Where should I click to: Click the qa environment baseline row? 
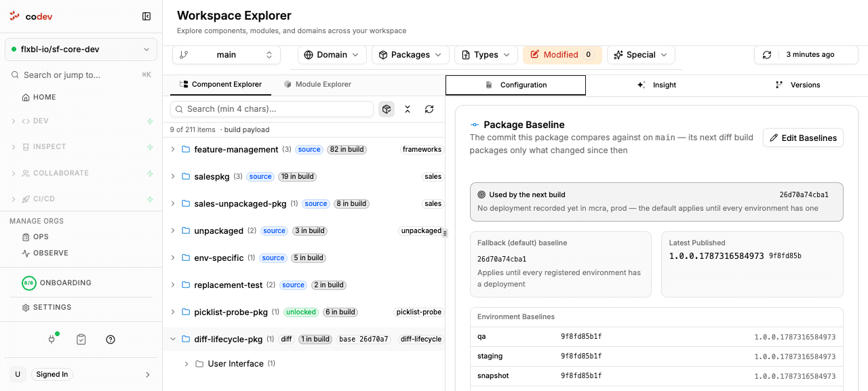pyautogui.click(x=656, y=337)
